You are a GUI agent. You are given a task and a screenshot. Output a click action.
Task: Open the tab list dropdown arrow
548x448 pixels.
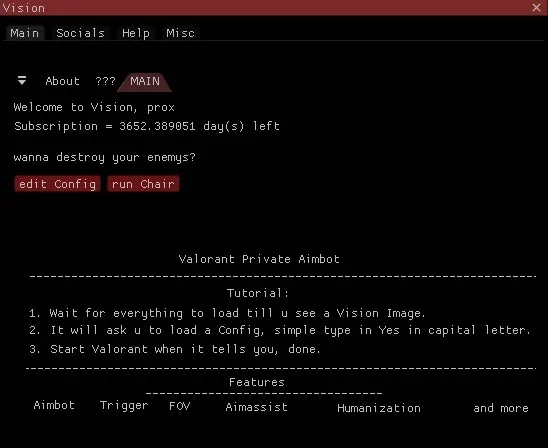coord(22,81)
